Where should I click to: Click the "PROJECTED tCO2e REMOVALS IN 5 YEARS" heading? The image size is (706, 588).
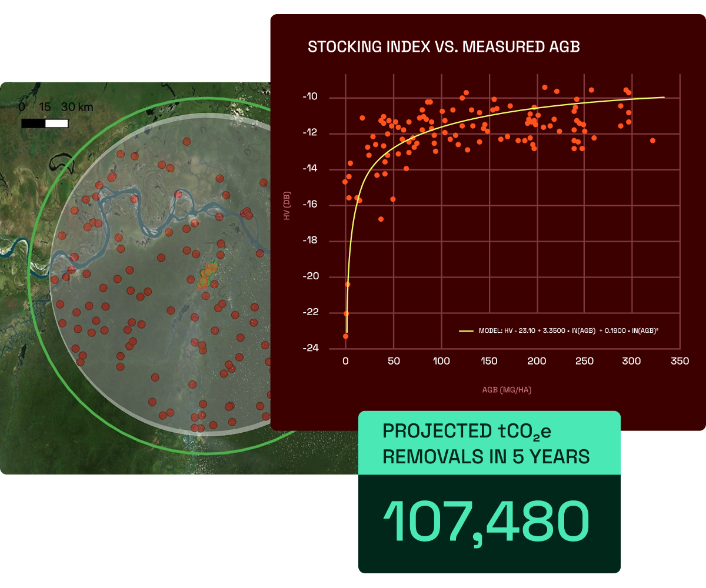click(486, 443)
